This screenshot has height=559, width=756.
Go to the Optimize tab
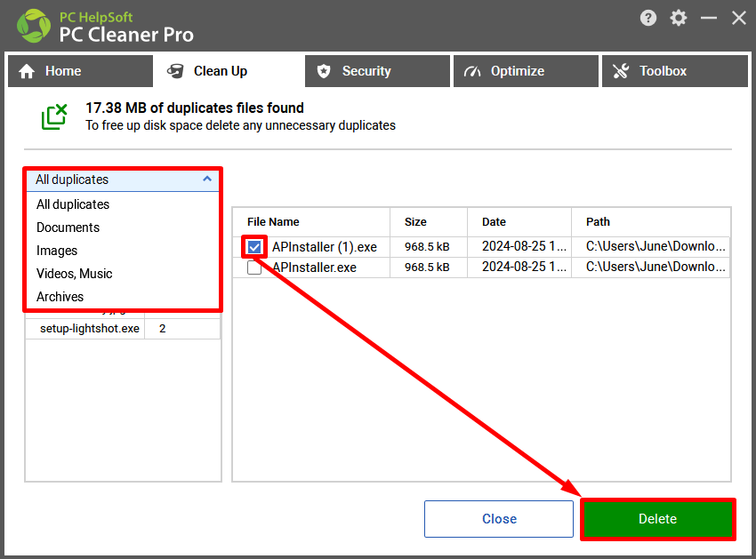(x=526, y=71)
